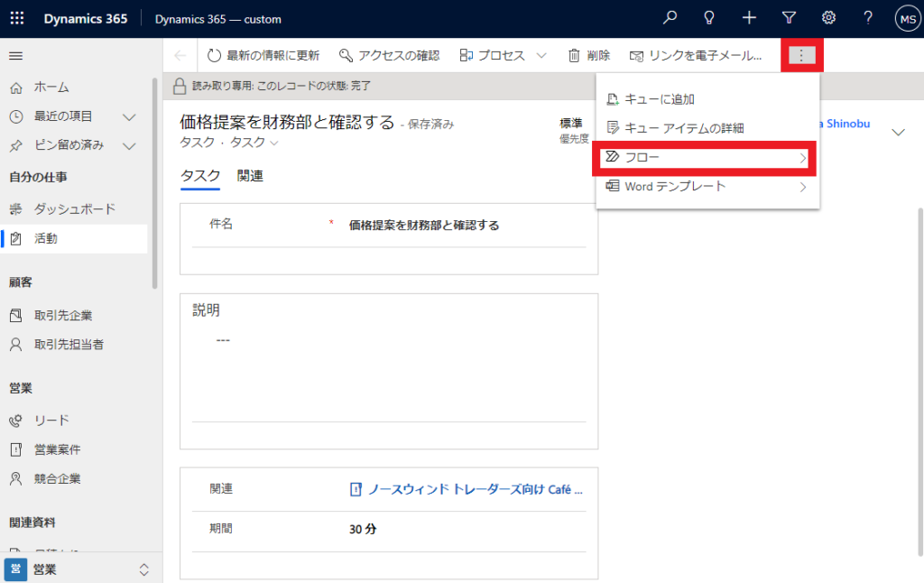
Task: Collapse the hamburger navigation menu
Action: [x=15, y=56]
